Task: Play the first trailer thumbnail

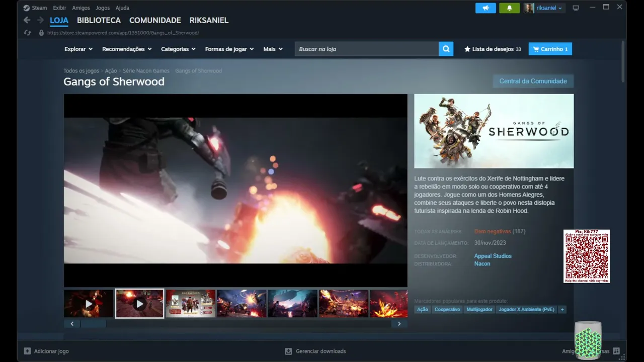Action: [x=89, y=303]
